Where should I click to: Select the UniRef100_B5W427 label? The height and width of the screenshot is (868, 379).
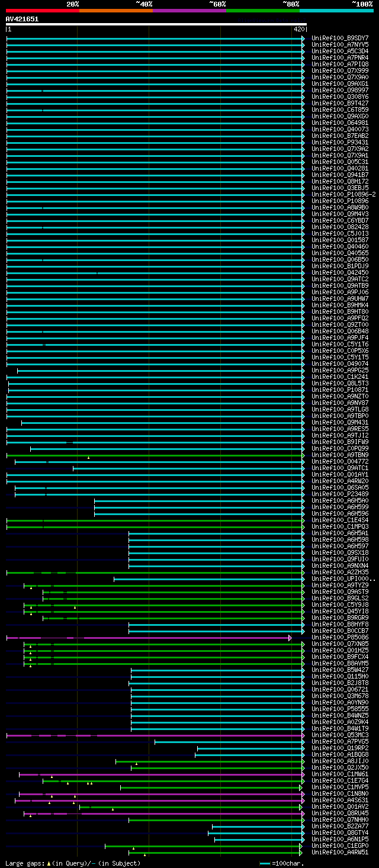coord(340,670)
